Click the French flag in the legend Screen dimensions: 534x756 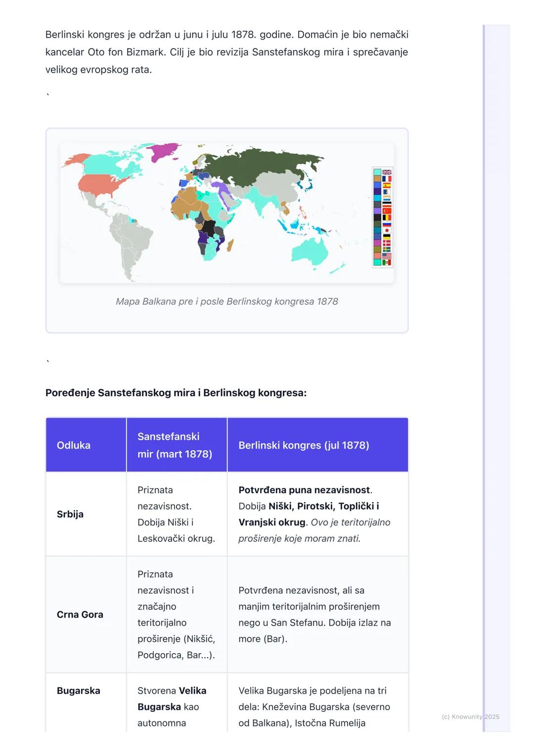(387, 179)
